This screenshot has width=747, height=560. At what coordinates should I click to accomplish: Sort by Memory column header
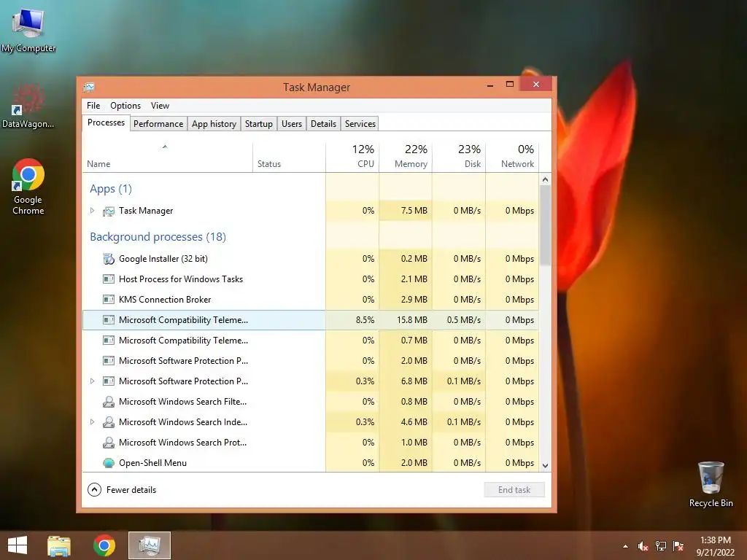tap(406, 157)
